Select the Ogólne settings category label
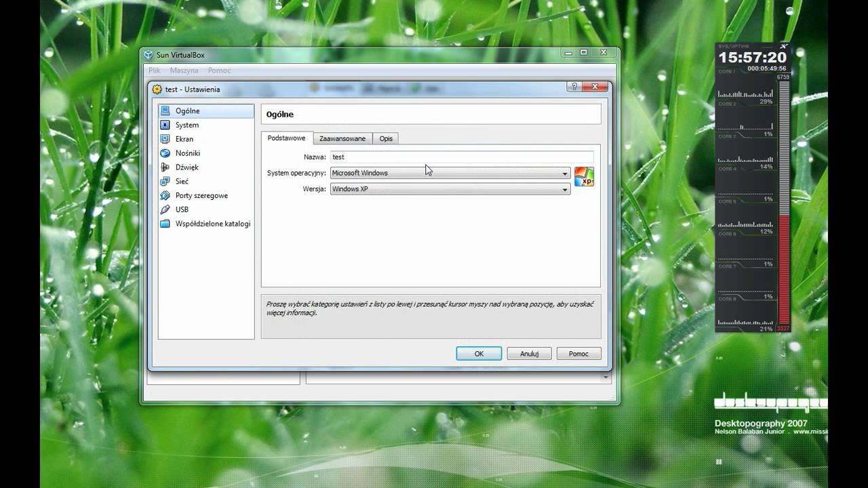The width and height of the screenshot is (868, 488). point(187,110)
